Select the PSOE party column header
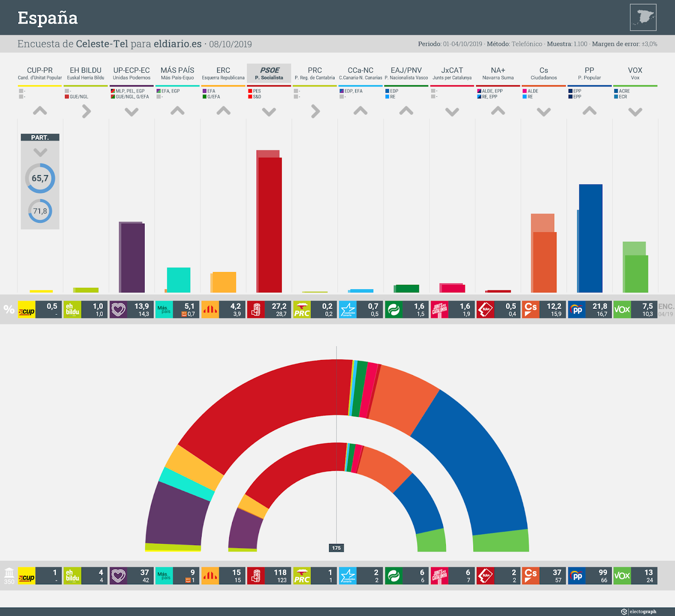675x616 pixels. coord(269,73)
